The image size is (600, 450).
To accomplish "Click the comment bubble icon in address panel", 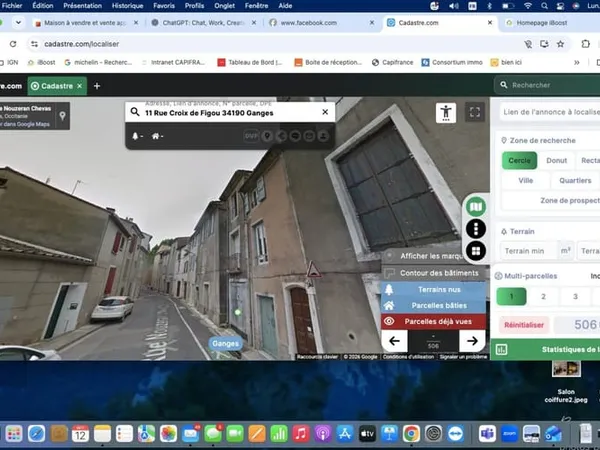I will 295,136.
